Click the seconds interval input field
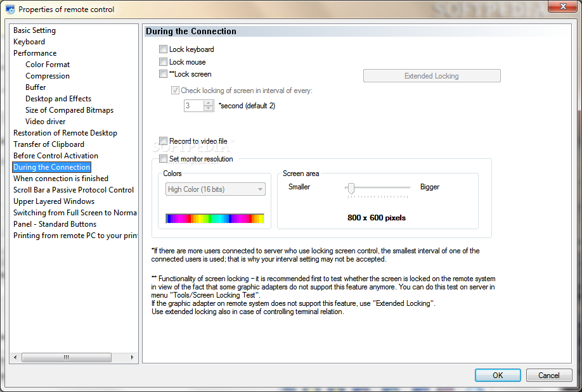This screenshot has height=392, width=582. pos(194,106)
